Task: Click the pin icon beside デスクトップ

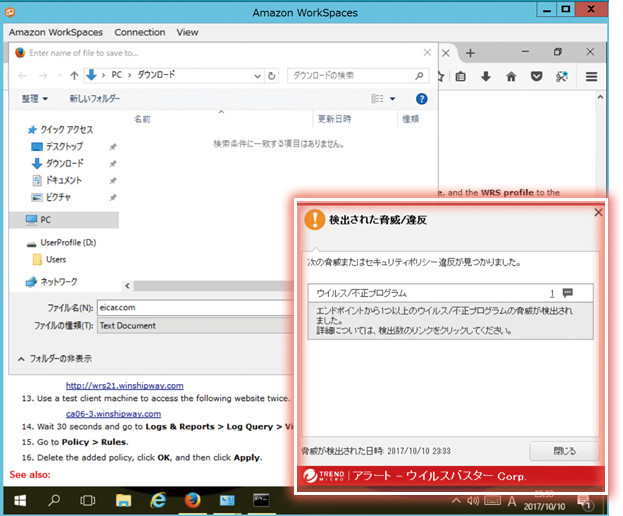Action: (113, 147)
